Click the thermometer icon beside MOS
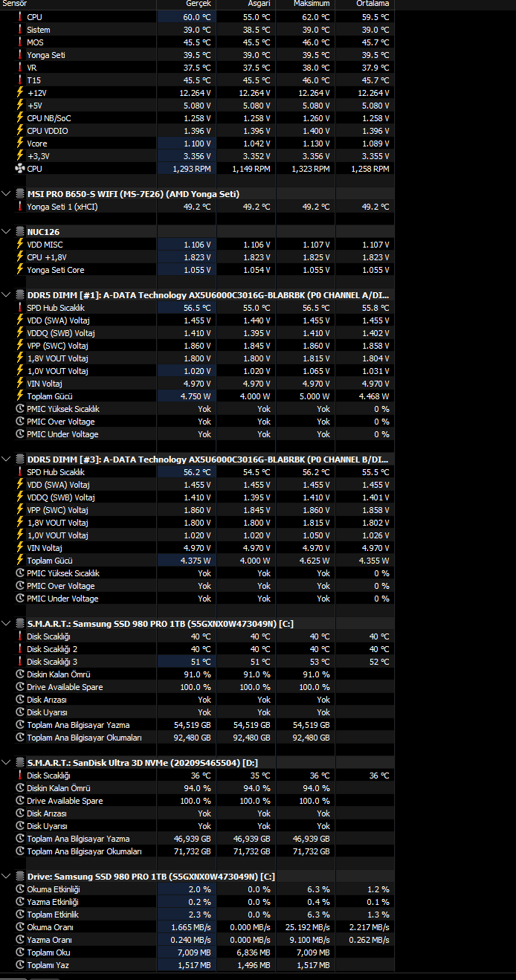 [x=19, y=42]
